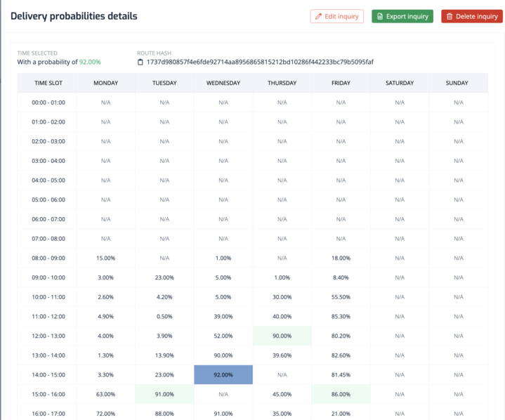This screenshot has height=420, width=505.
Task: Click Monday 10:00 - 11:00 value 2.60%
Action: [x=105, y=297]
